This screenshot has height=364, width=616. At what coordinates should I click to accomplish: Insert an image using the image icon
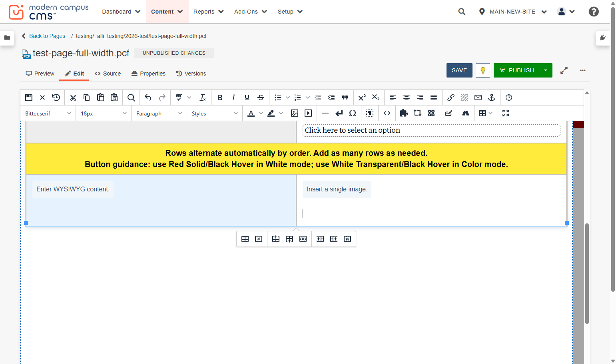295,113
